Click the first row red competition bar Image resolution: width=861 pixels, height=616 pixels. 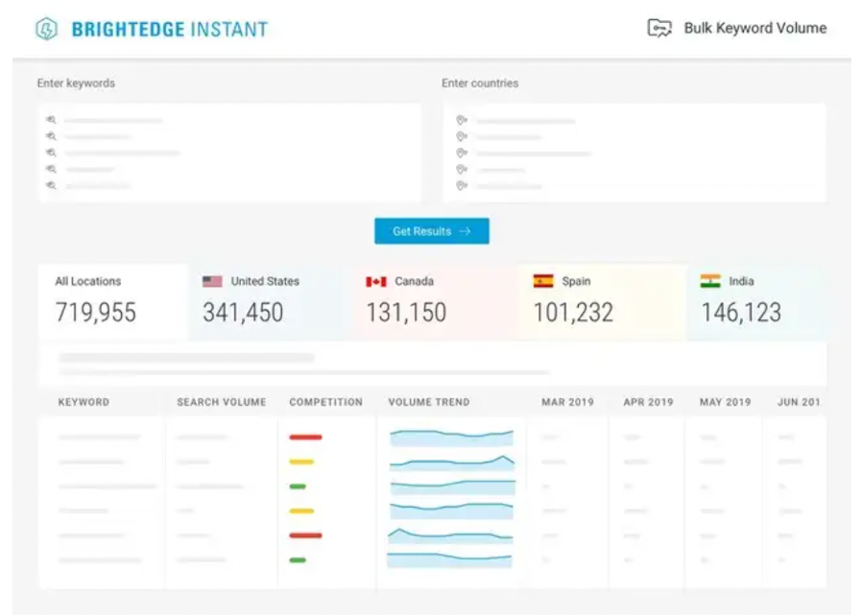[305, 438]
